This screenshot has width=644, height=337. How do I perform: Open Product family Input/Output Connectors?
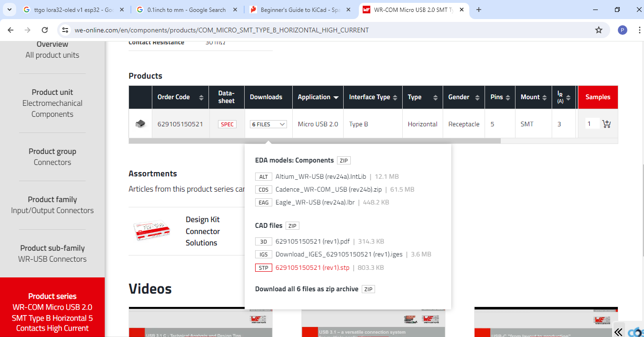[x=52, y=205]
